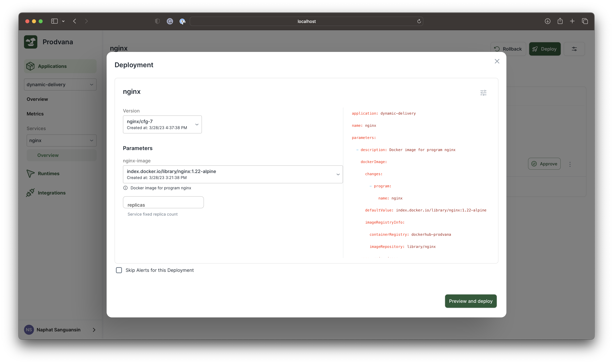Click into the replicas input field
Image resolution: width=613 pixels, height=364 pixels.
[x=163, y=203]
